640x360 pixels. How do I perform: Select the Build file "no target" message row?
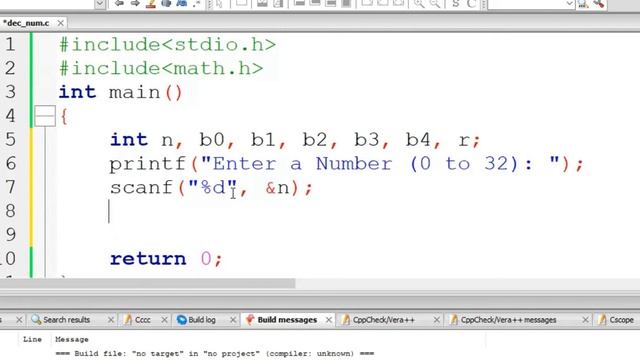tap(215, 353)
